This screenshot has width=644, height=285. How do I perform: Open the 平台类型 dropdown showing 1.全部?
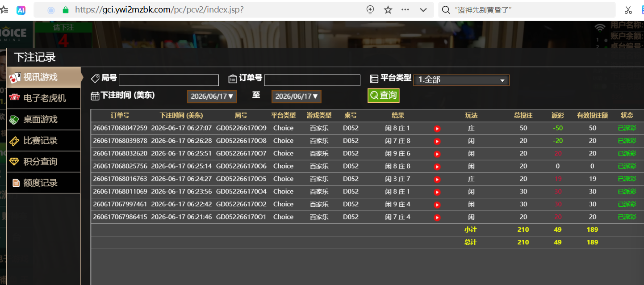pyautogui.click(x=461, y=80)
